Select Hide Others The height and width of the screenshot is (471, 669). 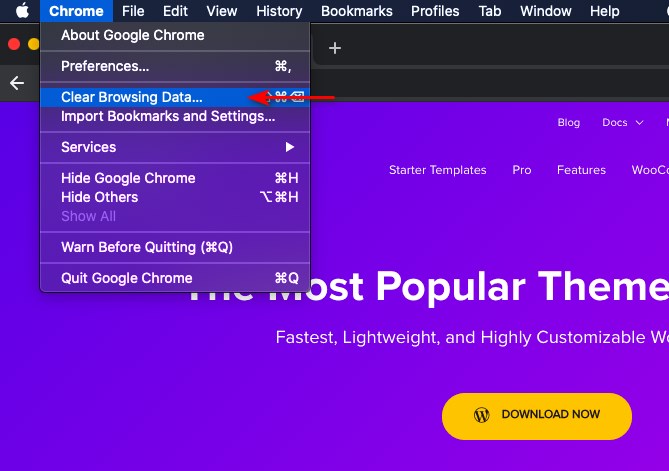pos(175,197)
